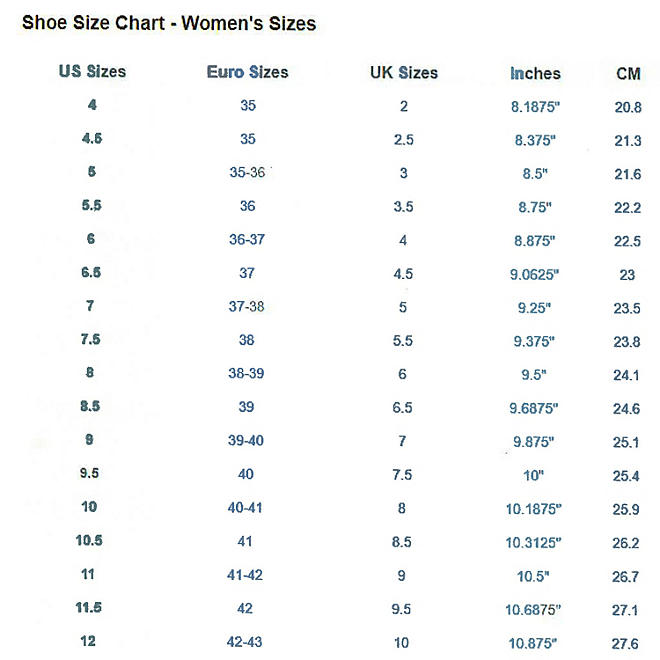Click the 9.0625" inches value
660x660 pixels.
coord(535,274)
